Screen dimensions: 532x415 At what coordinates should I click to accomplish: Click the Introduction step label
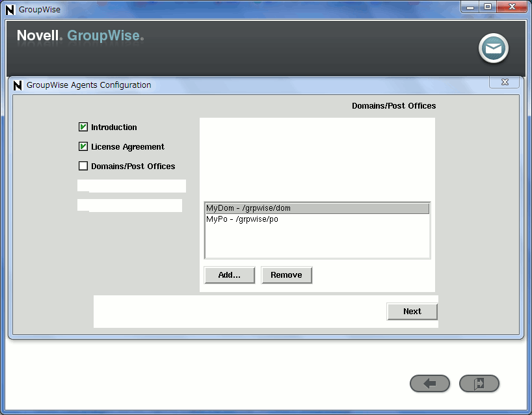click(x=114, y=127)
